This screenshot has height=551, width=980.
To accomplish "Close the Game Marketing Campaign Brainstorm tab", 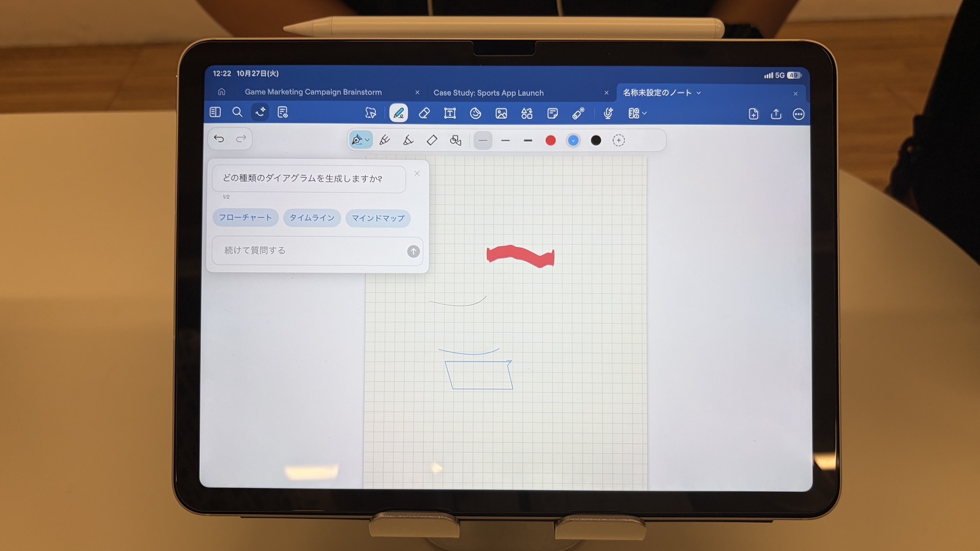I will pos(417,92).
